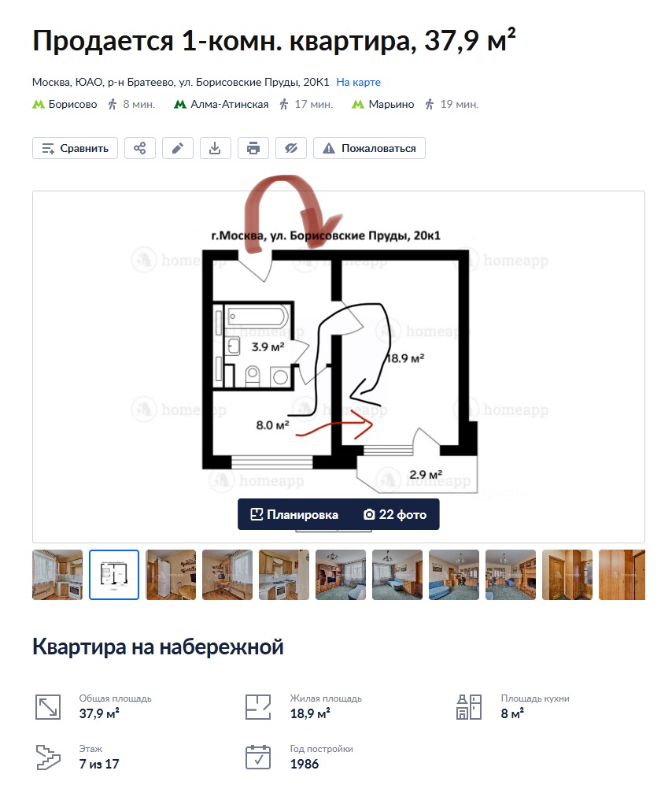
Task: Click the Этаж stairs icon
Action: 48,757
